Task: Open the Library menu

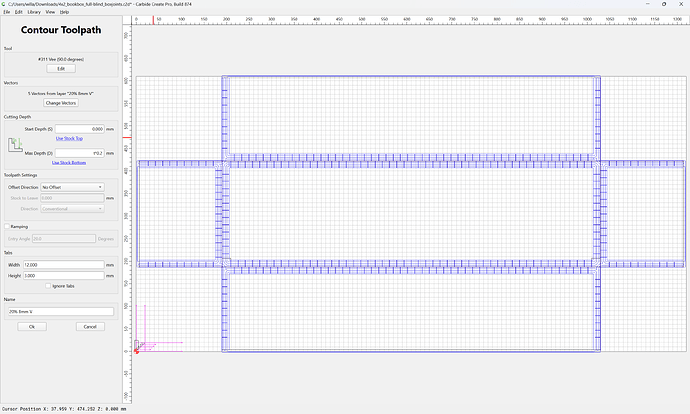Action: 34,12
